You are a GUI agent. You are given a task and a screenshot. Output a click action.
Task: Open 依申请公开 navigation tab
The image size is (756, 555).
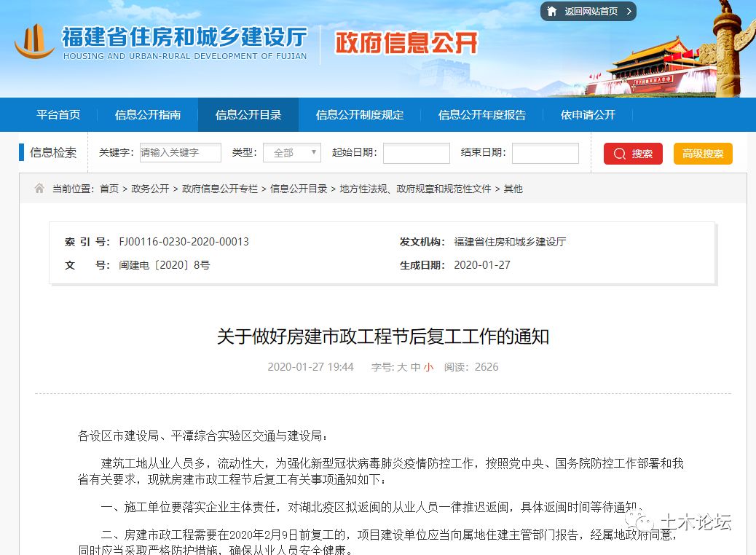click(588, 115)
